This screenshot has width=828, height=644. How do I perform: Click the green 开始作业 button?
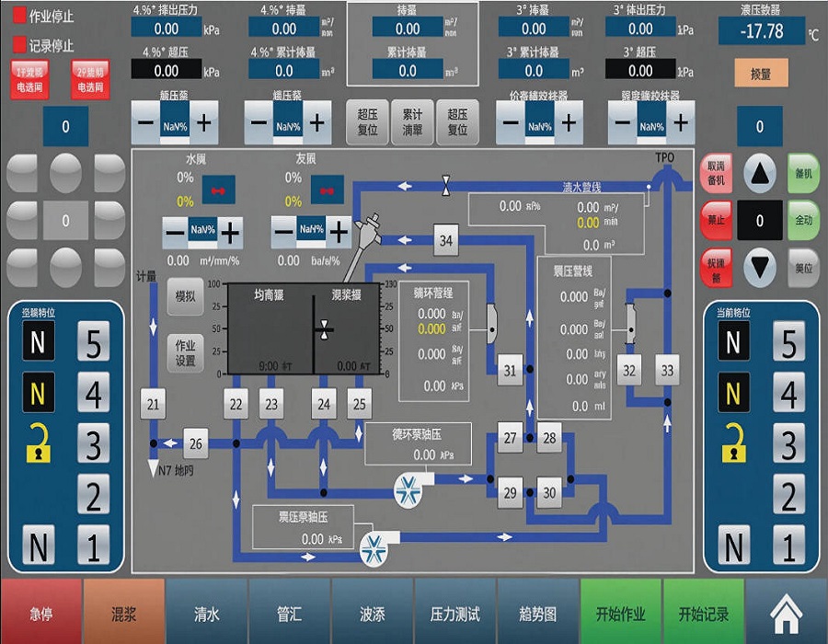coord(621,611)
